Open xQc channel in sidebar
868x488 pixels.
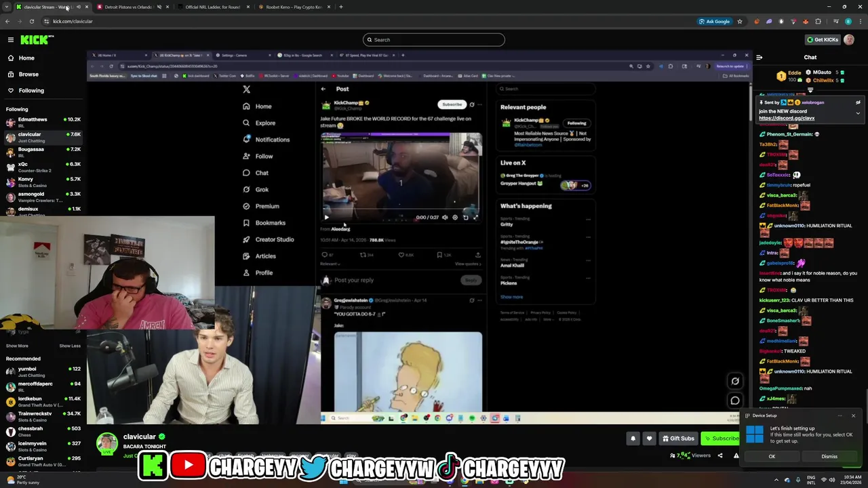(43, 167)
